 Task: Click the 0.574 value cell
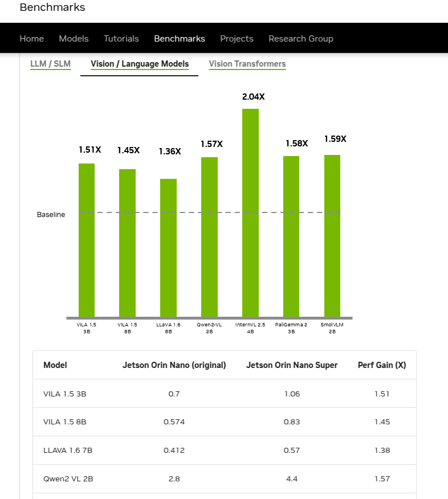(174, 422)
